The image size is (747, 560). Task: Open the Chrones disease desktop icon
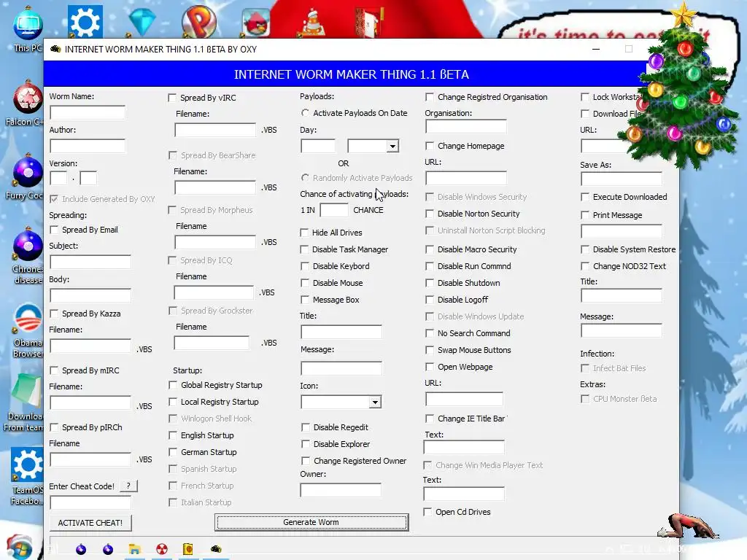[x=27, y=256]
